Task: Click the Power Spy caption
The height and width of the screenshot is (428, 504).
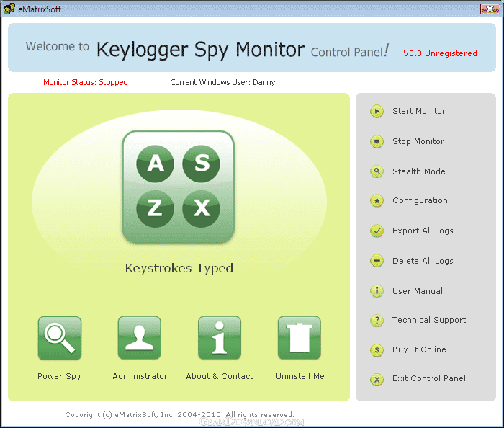Action: point(59,376)
